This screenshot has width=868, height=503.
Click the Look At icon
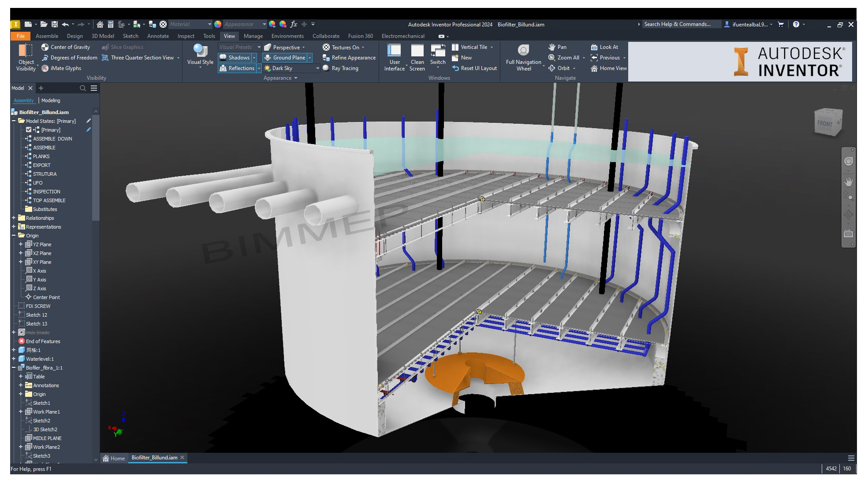click(594, 47)
